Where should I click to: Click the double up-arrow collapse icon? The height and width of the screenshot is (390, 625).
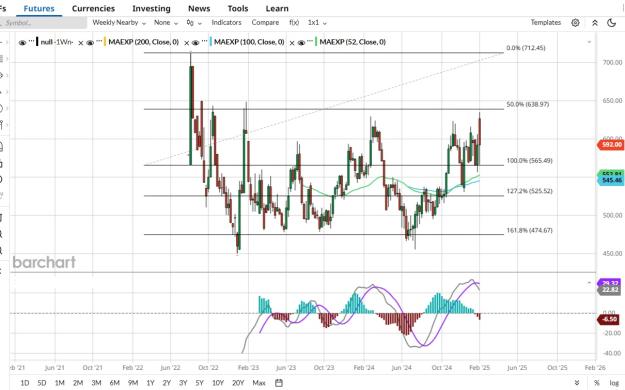594,23
